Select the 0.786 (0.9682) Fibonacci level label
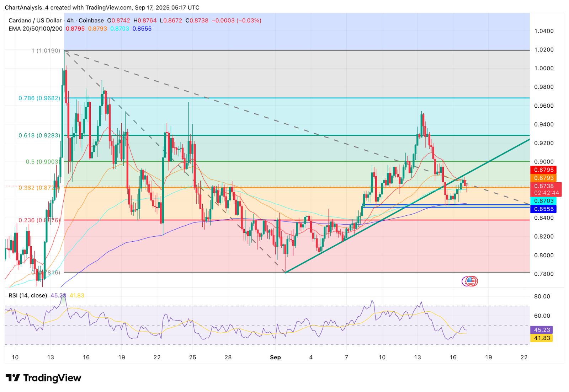Image resolution: width=569 pixels, height=392 pixels. click(39, 98)
